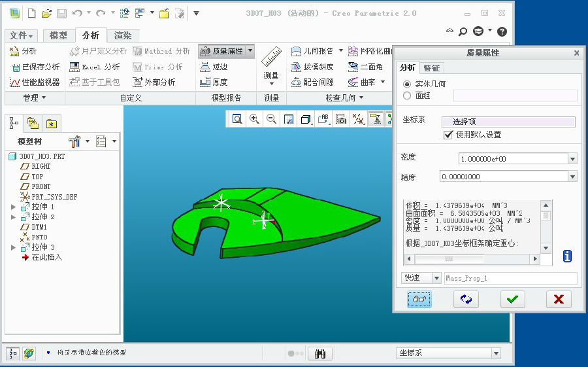Uncheck the 使用默认设置 checkbox
The height and width of the screenshot is (367, 588).
coord(448,135)
